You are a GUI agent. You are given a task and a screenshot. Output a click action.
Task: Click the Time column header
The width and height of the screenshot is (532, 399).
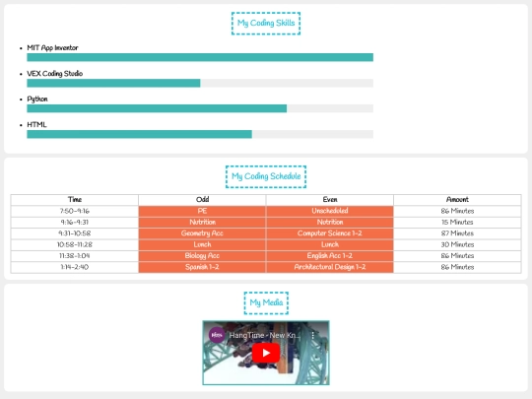[x=75, y=199]
